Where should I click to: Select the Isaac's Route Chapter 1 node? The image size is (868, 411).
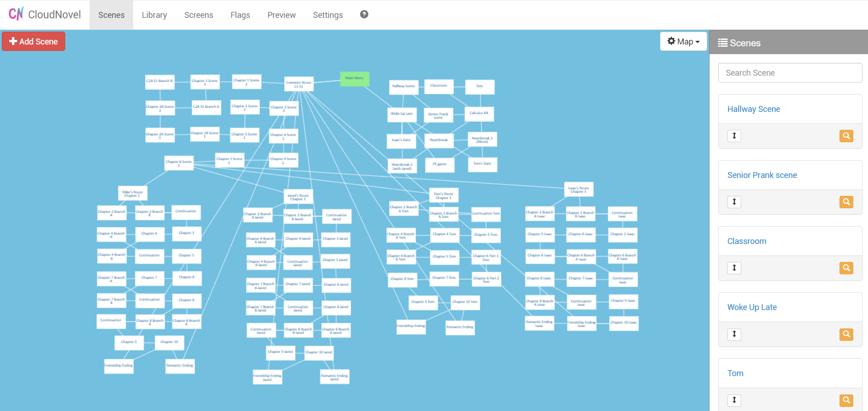click(579, 189)
